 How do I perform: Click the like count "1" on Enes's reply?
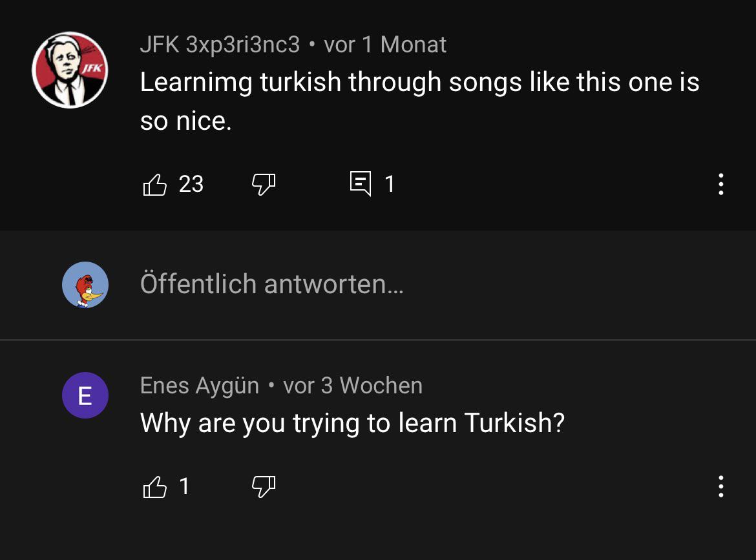click(184, 486)
